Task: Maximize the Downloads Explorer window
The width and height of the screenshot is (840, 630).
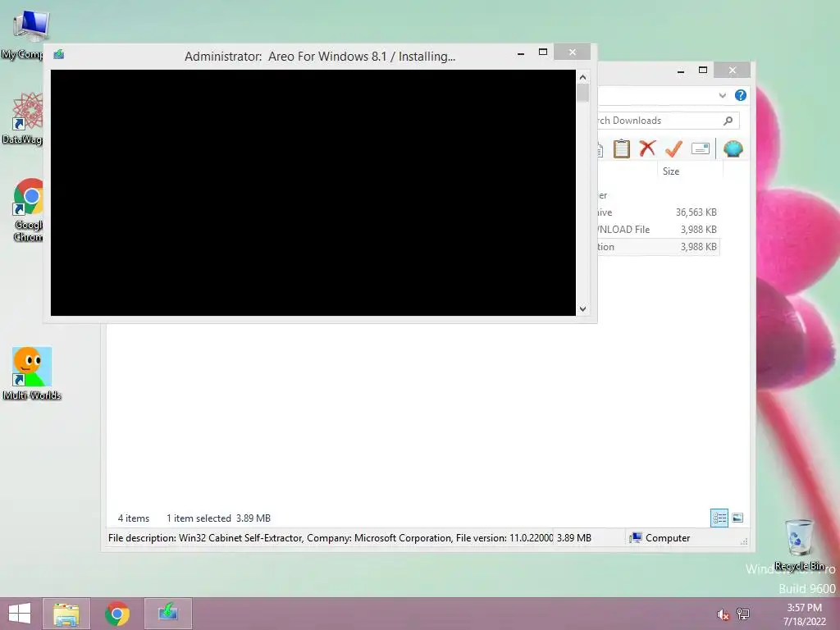Action: click(x=703, y=71)
